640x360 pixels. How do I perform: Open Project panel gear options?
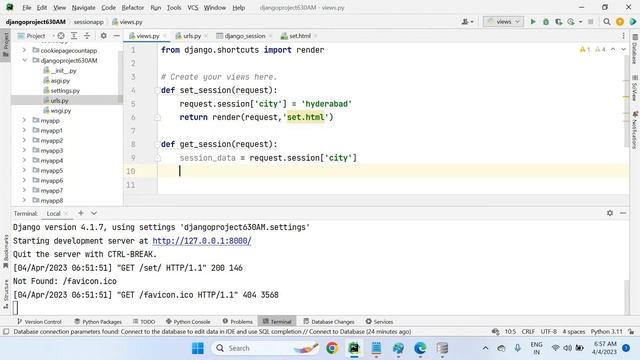pyautogui.click(x=104, y=36)
